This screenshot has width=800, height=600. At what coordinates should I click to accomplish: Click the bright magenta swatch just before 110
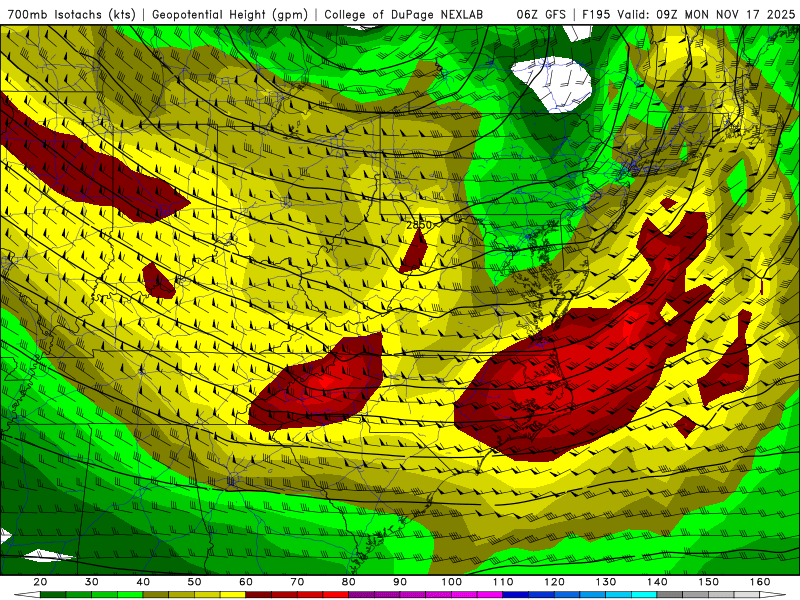[490, 595]
